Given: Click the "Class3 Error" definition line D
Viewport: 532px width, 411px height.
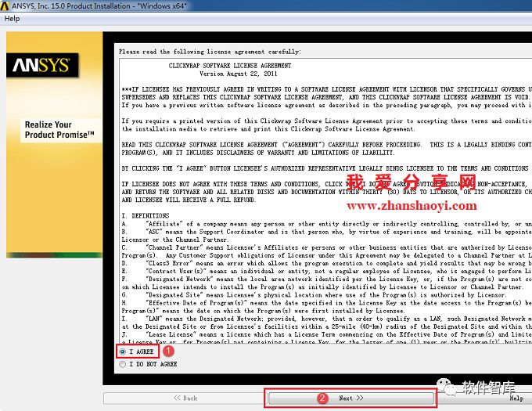Looking at the screenshot, I should point(327,263).
